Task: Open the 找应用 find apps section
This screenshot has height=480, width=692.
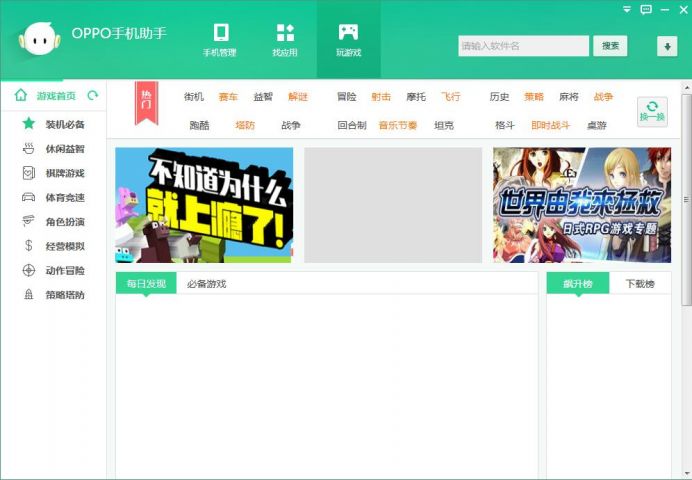Action: [285, 40]
